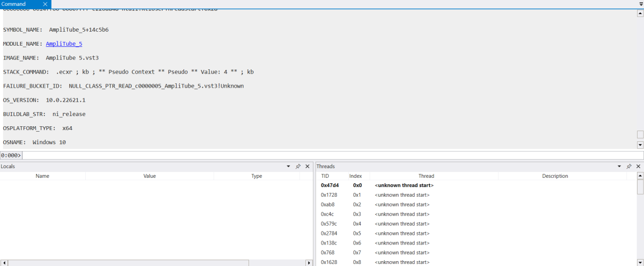Viewport: 644px width, 266px height.
Task: Select thread row with TID 0x2784
Action: point(476,234)
